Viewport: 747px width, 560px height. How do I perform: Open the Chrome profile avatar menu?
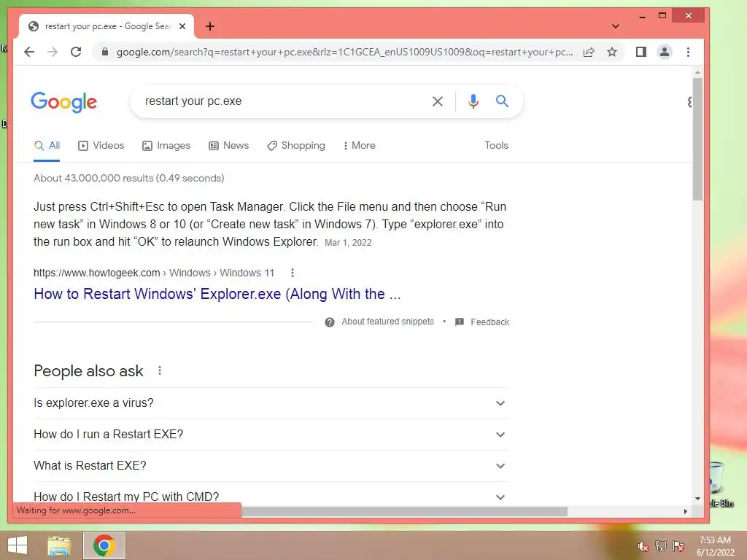pyautogui.click(x=665, y=52)
